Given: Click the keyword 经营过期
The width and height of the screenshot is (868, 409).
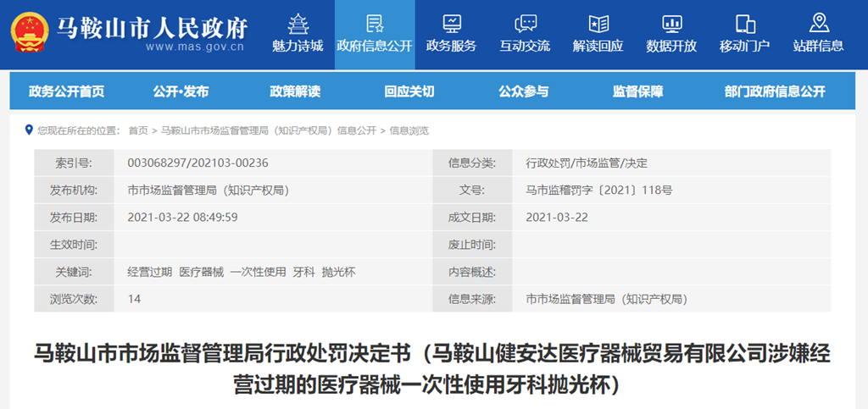Looking at the screenshot, I should pyautogui.click(x=149, y=272).
